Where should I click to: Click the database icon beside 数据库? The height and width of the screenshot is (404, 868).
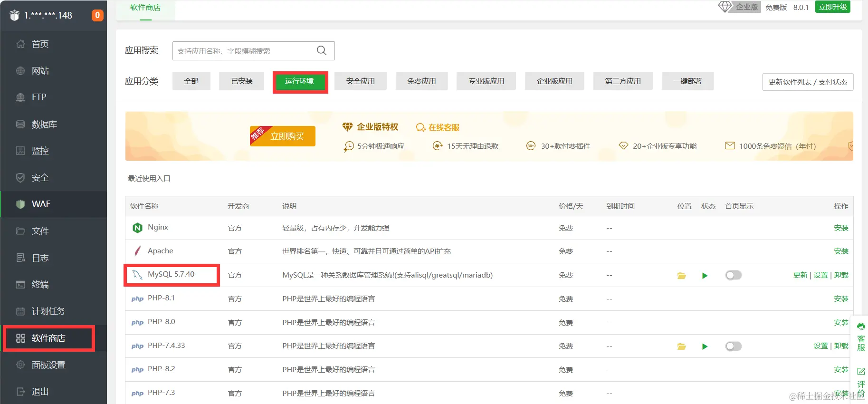pyautogui.click(x=20, y=124)
